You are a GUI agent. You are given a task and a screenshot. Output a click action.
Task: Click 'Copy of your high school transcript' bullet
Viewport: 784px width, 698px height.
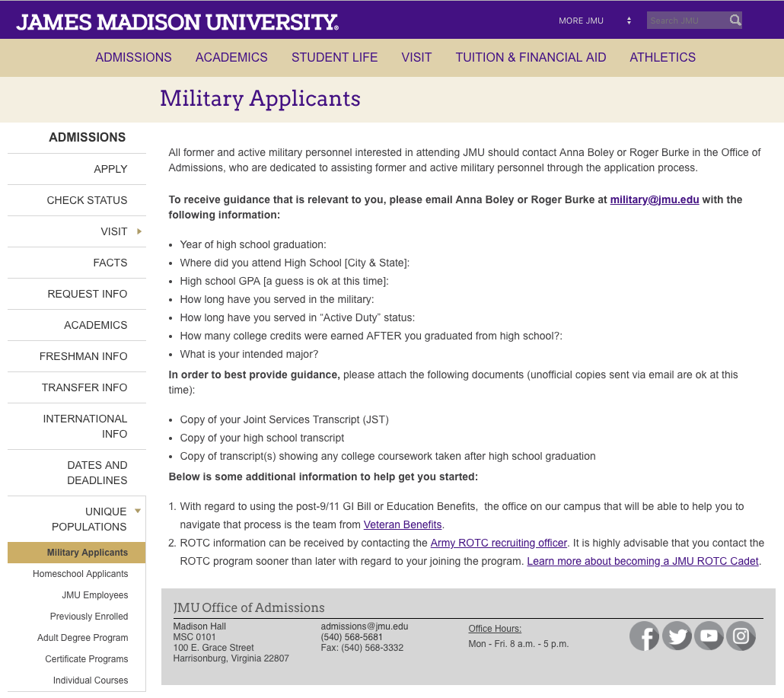(262, 438)
